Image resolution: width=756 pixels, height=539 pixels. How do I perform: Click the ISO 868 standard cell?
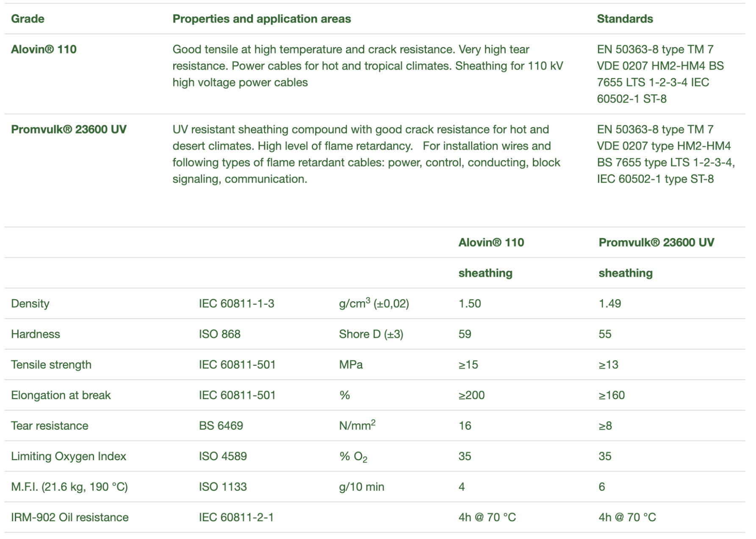click(219, 334)
